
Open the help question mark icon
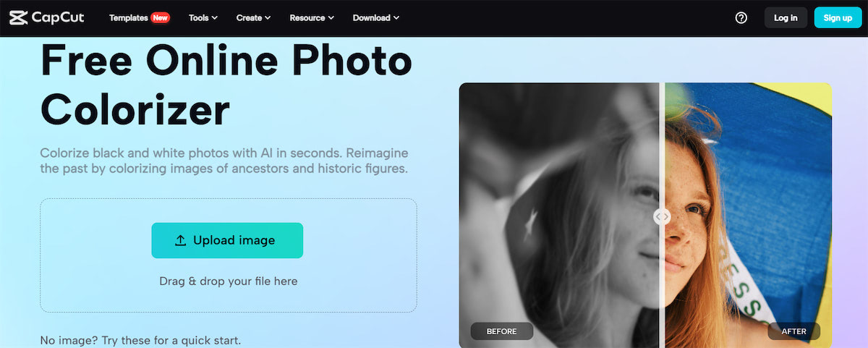(x=741, y=18)
